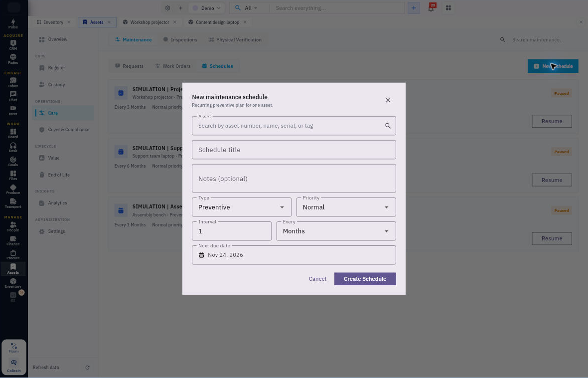Click the blue plus button in top bar
This screenshot has width=588, height=378.
point(414,8)
